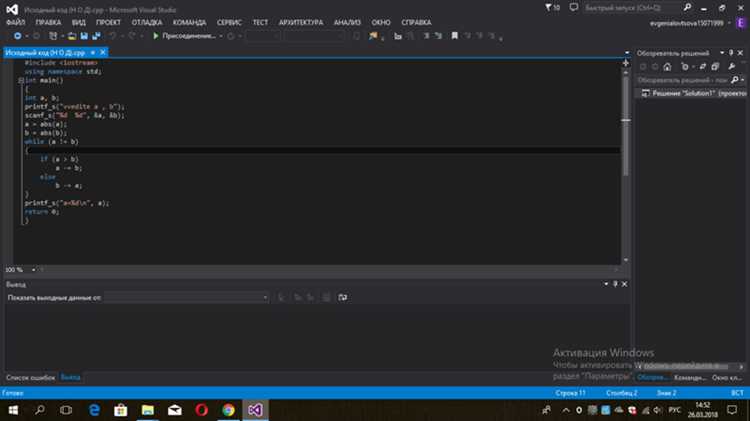Click the Quick Launch search field
This screenshot has height=421, width=750.
(630, 8)
